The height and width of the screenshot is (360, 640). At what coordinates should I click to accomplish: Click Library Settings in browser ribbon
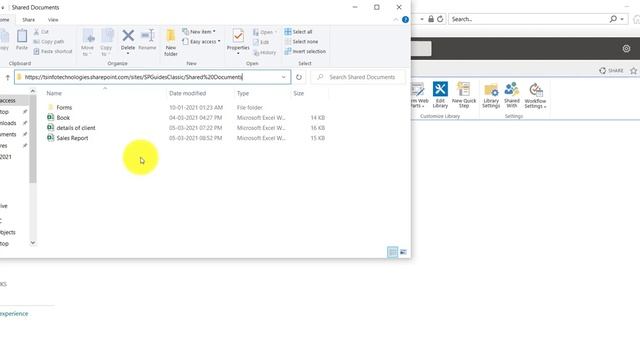(x=491, y=96)
